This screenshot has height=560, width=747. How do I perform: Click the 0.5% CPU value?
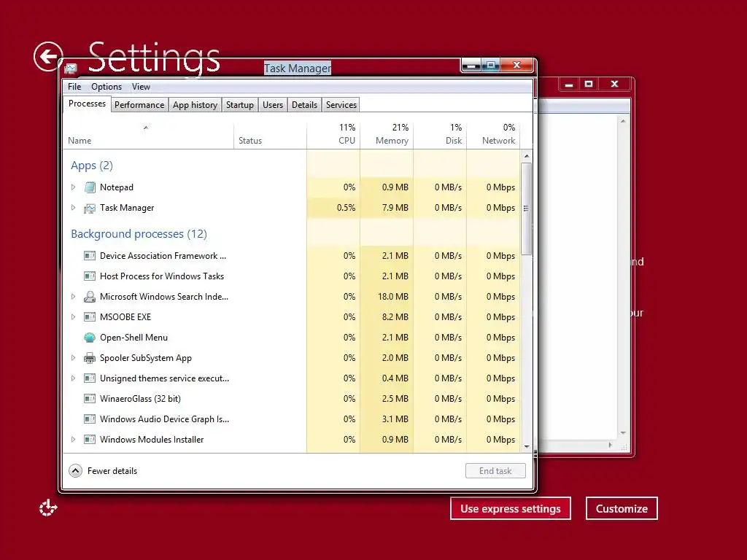pyautogui.click(x=346, y=208)
